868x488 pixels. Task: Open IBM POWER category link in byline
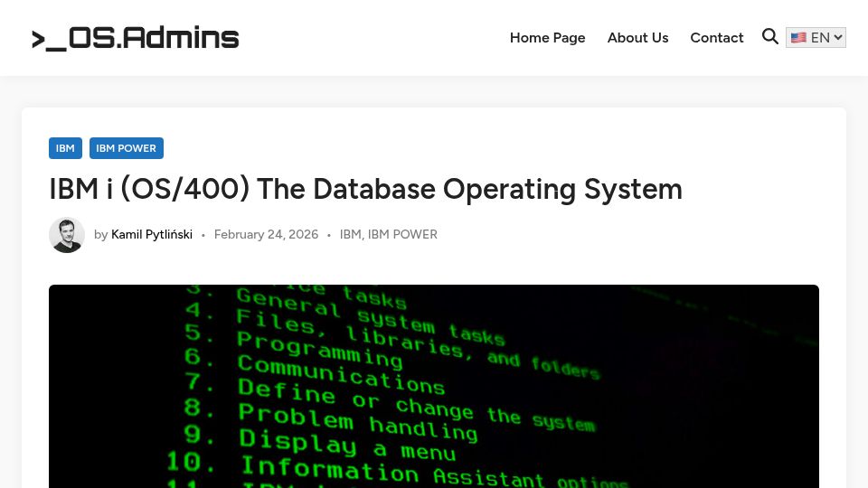pos(402,235)
